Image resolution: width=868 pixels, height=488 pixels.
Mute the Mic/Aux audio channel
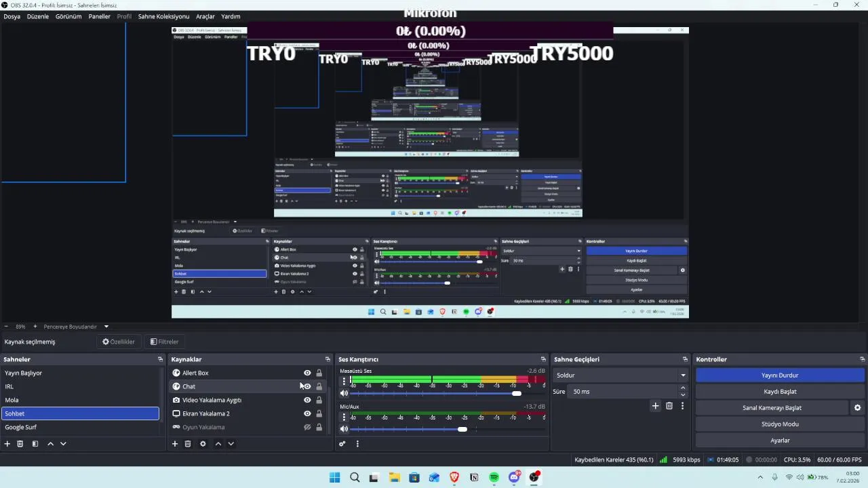[x=344, y=428]
